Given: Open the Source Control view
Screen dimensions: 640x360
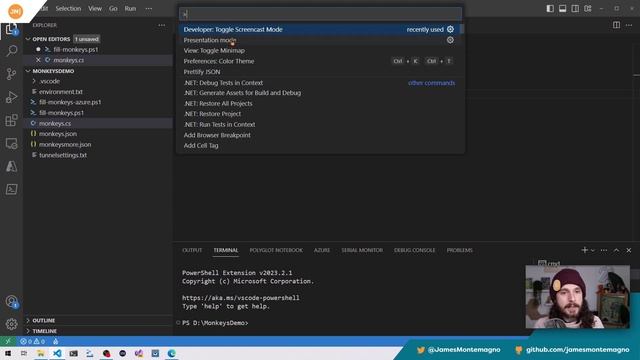Looking at the screenshot, I should coord(11,74).
